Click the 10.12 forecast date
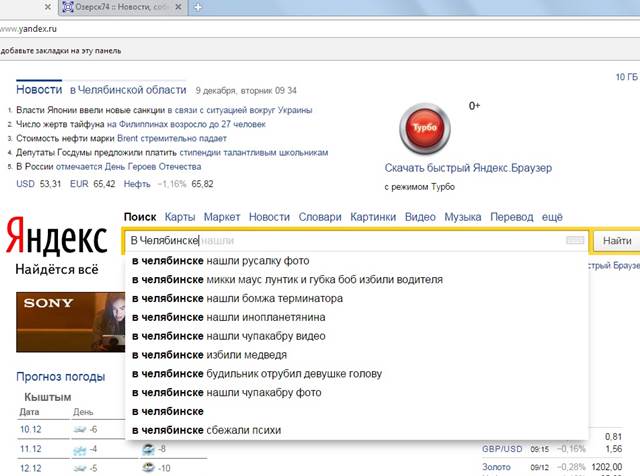 [x=31, y=429]
